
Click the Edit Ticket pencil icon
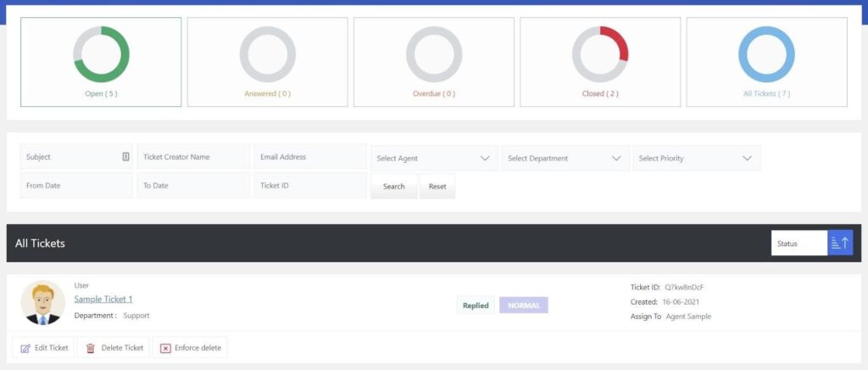(x=25, y=349)
